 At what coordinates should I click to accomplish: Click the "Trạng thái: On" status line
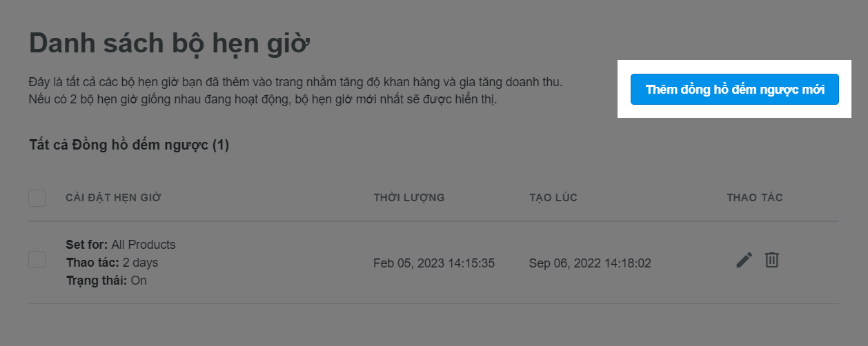tap(106, 281)
